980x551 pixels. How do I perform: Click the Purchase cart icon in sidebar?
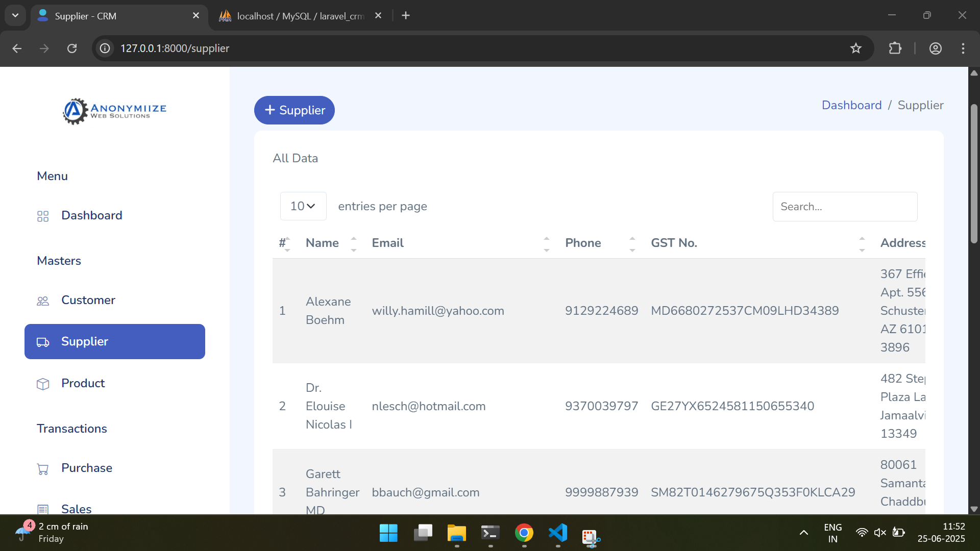[43, 469]
